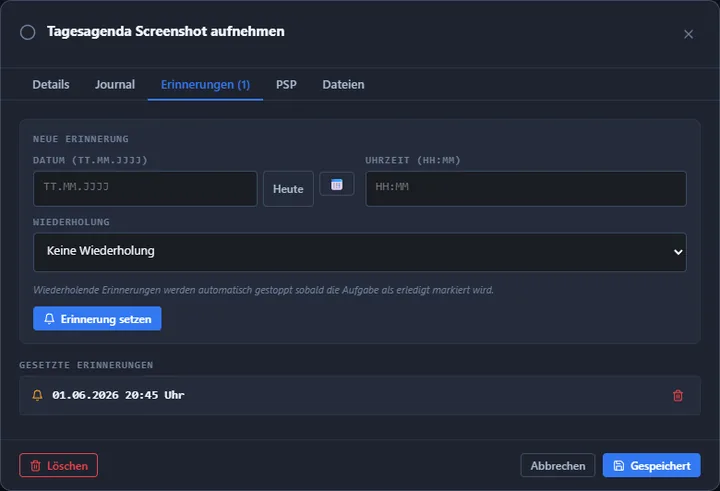
Task: Mark task done via circle checkbox
Action: pyautogui.click(x=28, y=32)
